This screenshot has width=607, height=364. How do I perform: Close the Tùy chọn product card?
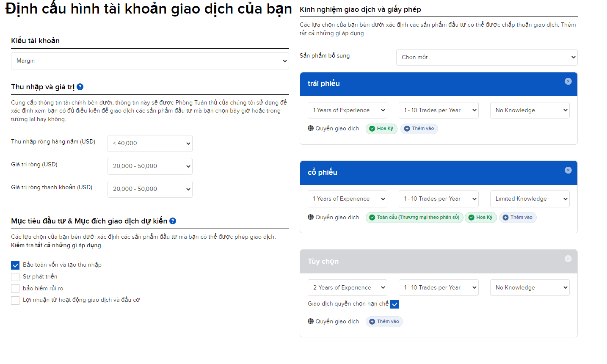tap(568, 259)
